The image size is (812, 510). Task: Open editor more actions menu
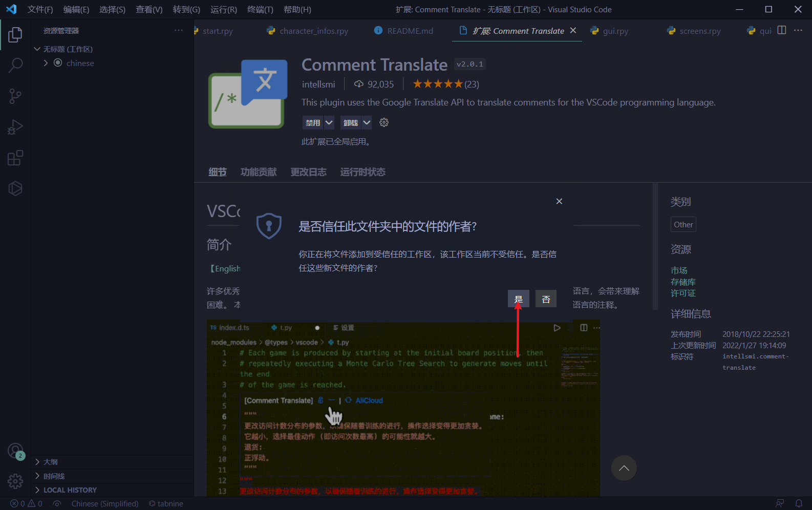coord(798,30)
